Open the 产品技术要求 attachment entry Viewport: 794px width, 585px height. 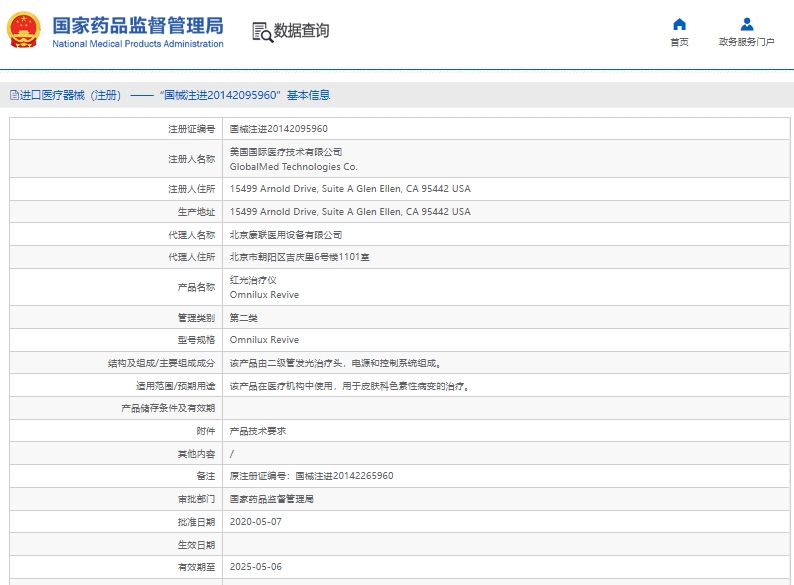[x=258, y=430]
